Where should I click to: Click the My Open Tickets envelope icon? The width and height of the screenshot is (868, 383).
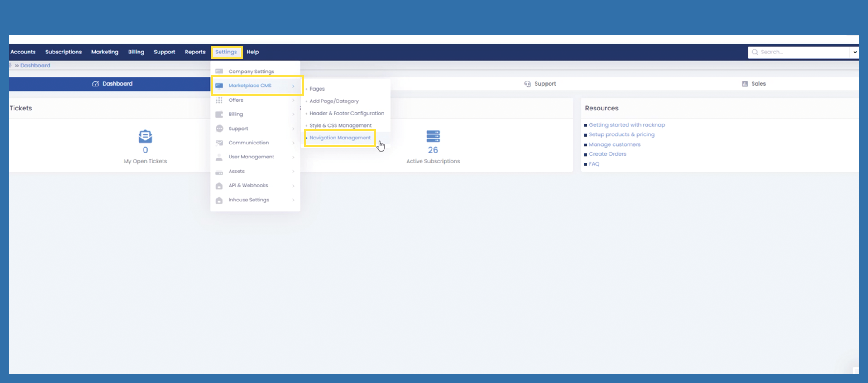click(x=145, y=136)
